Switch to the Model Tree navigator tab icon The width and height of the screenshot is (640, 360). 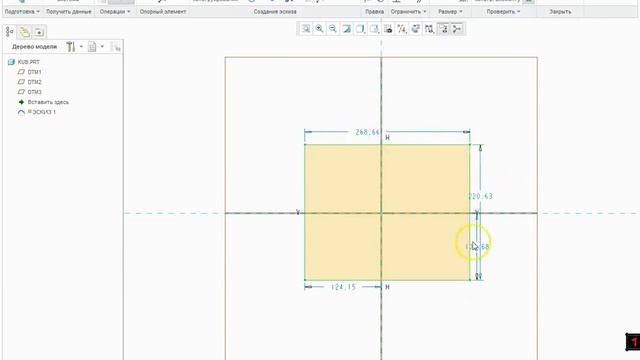(9, 32)
